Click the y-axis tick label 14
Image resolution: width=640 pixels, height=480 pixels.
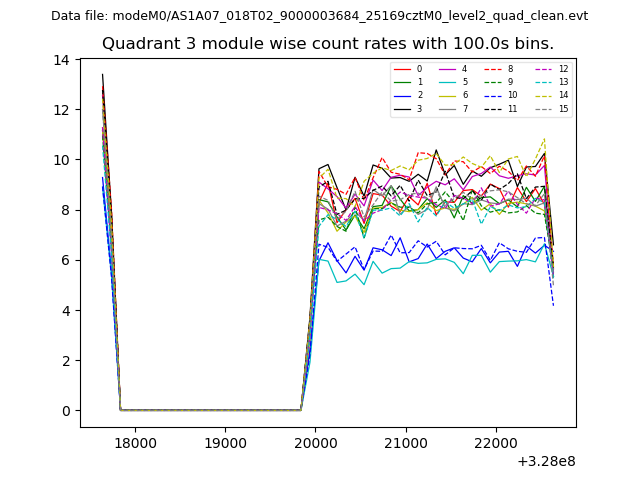click(x=62, y=60)
